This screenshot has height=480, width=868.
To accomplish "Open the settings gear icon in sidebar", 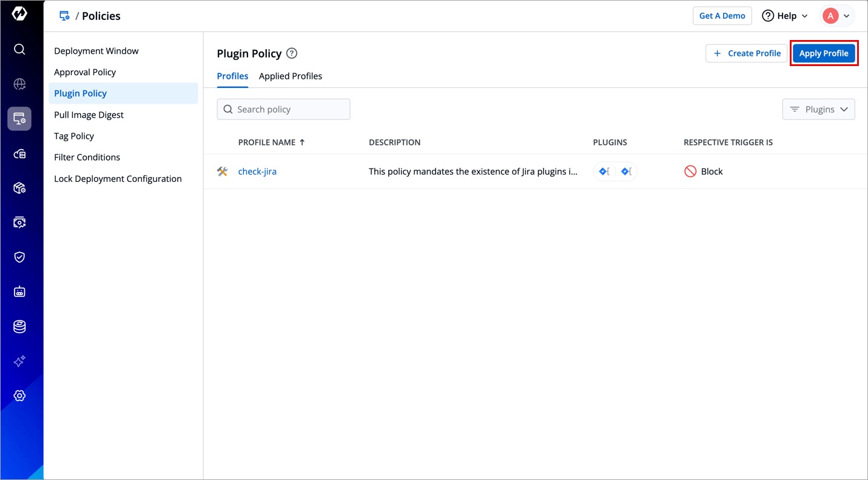I will pos(19,396).
